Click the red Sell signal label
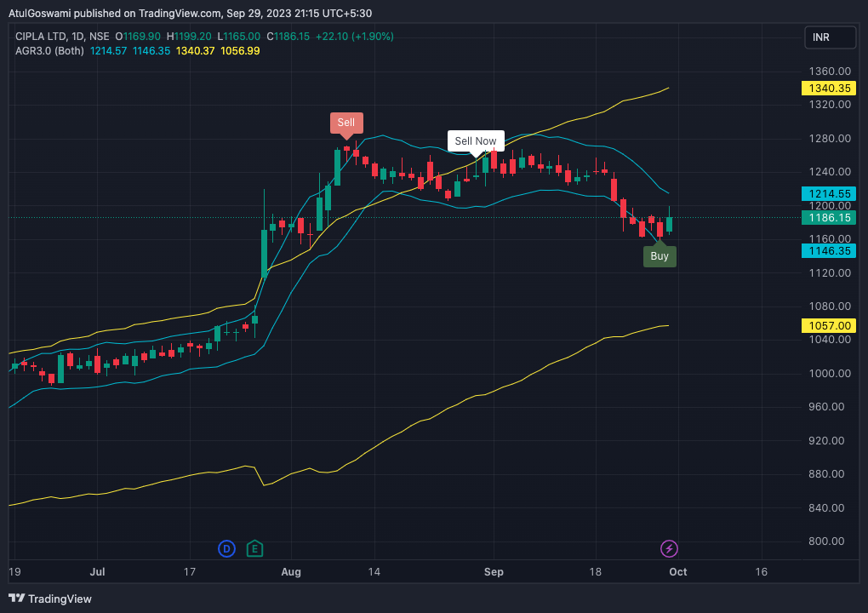Viewport: 868px width, 613px height. [x=346, y=123]
